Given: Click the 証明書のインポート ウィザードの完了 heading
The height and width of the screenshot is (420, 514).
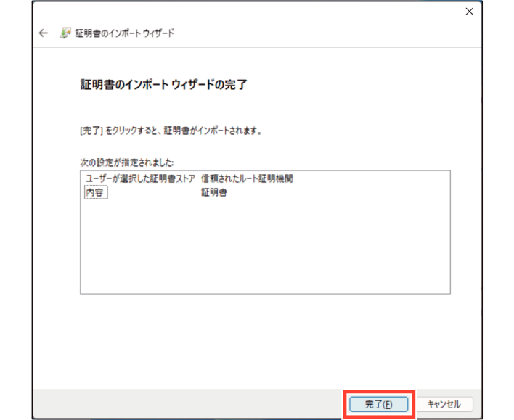Looking at the screenshot, I should (163, 85).
